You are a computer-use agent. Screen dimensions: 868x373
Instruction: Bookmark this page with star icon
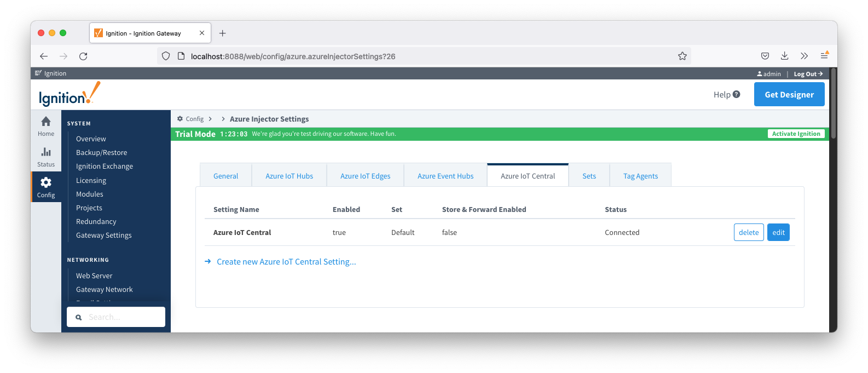(682, 56)
